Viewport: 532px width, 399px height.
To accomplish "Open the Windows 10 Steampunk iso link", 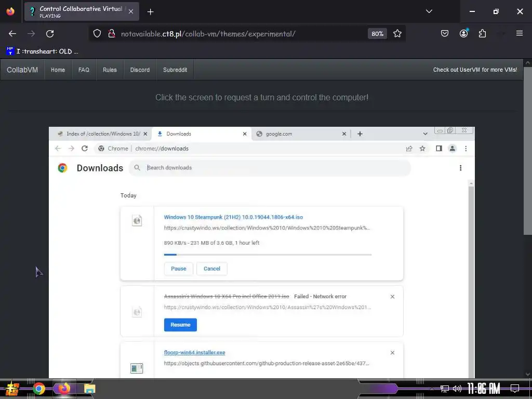I will point(233,217).
